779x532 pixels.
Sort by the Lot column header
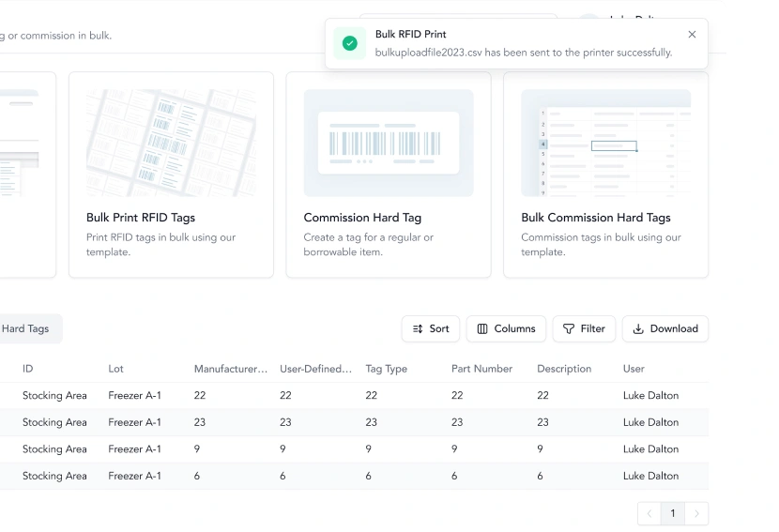pyautogui.click(x=115, y=369)
